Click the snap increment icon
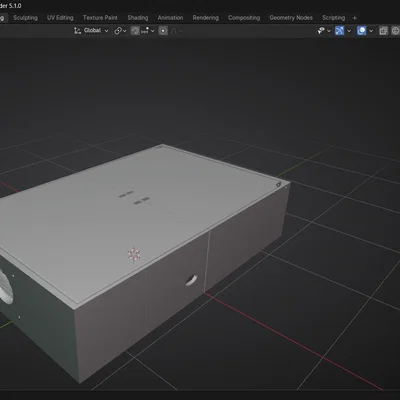 (145, 31)
